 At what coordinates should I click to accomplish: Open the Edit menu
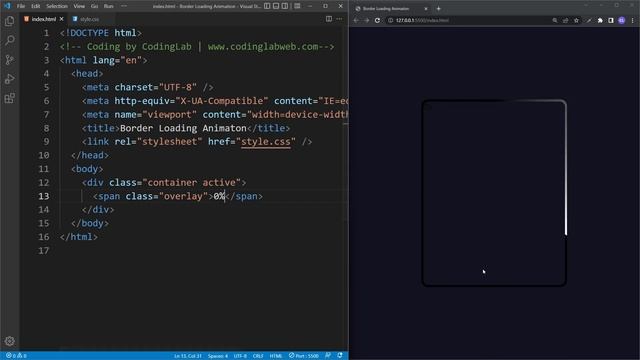coord(36,6)
